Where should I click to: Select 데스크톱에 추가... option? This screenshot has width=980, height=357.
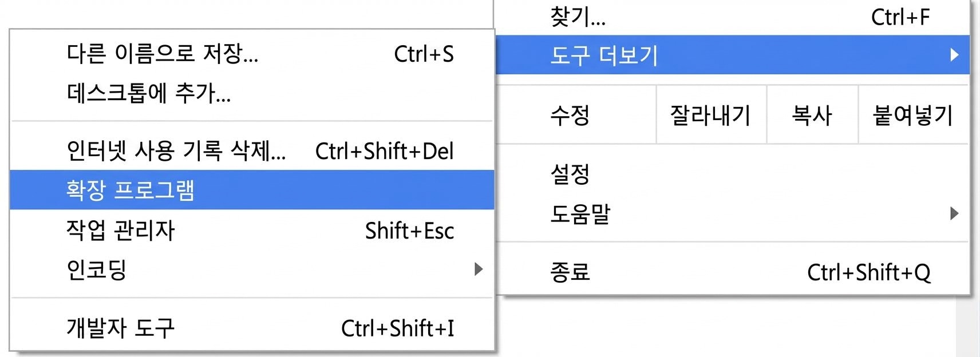pos(149,93)
